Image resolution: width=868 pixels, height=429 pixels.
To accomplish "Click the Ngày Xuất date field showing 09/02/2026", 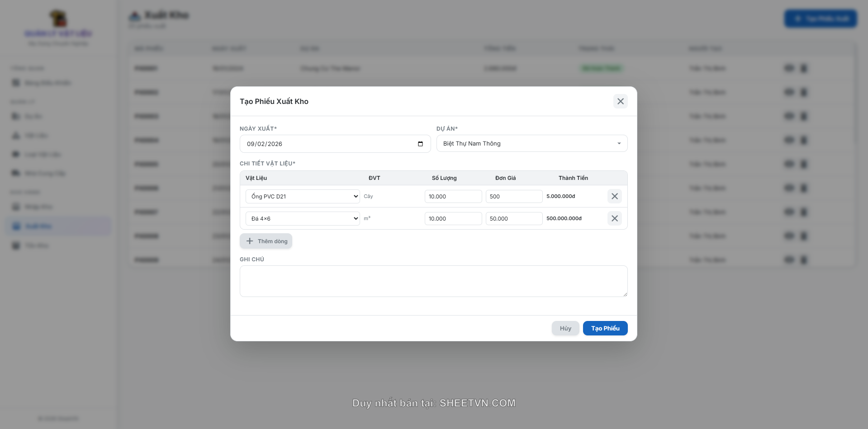I will coord(326,144).
